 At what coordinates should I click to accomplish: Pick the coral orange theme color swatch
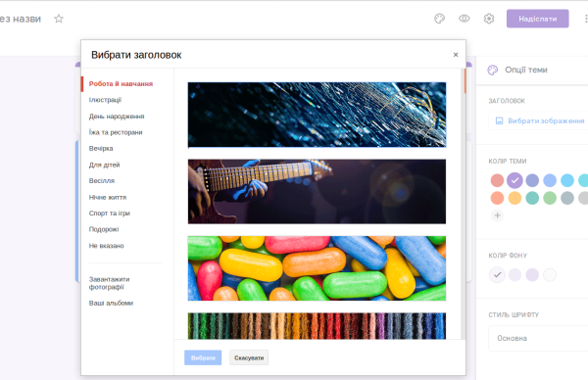pyautogui.click(x=497, y=198)
